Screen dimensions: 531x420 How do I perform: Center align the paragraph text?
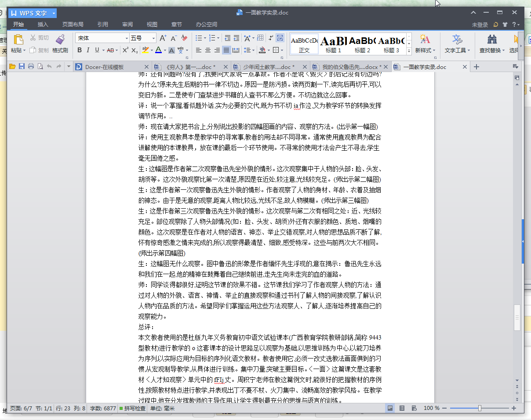(x=208, y=50)
